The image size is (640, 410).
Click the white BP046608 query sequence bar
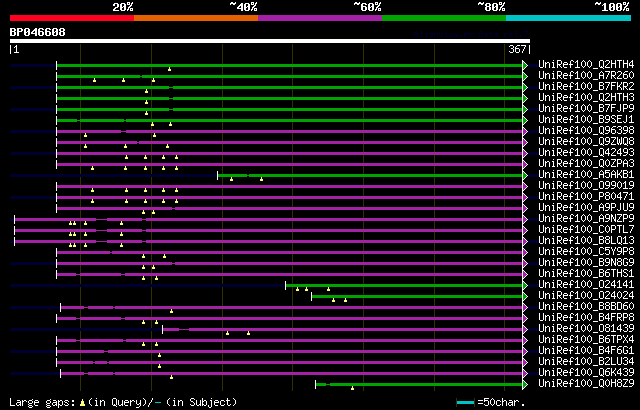tap(270, 41)
